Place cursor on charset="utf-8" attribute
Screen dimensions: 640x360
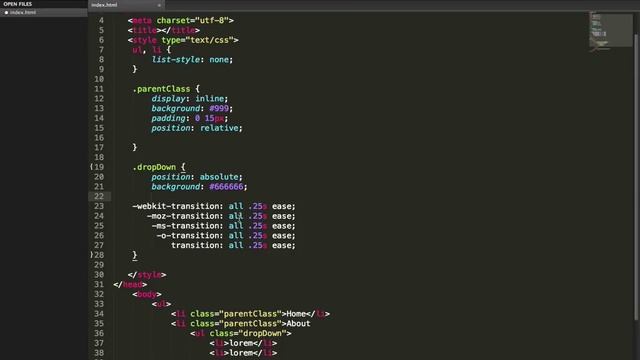tap(193, 20)
